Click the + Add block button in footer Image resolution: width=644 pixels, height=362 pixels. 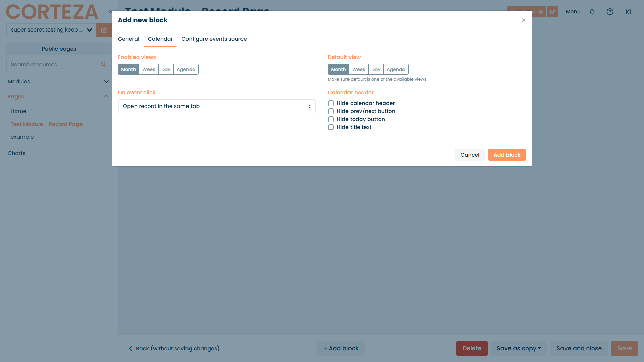341,348
